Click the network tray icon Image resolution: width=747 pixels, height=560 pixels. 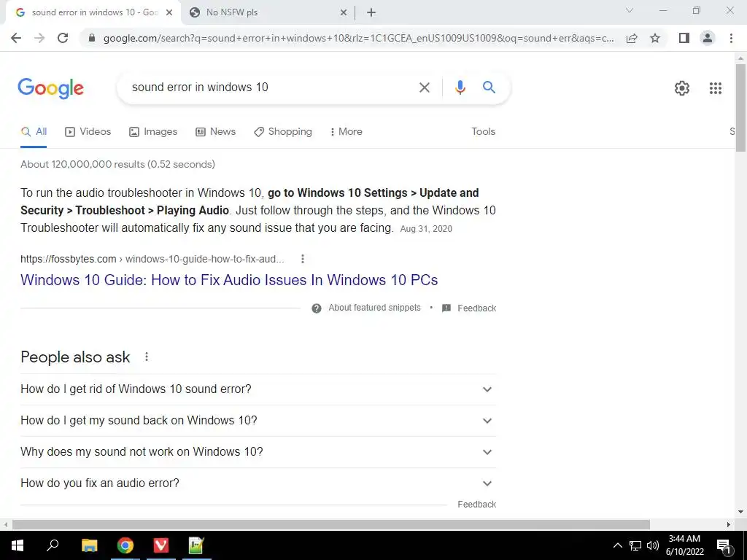tap(635, 545)
